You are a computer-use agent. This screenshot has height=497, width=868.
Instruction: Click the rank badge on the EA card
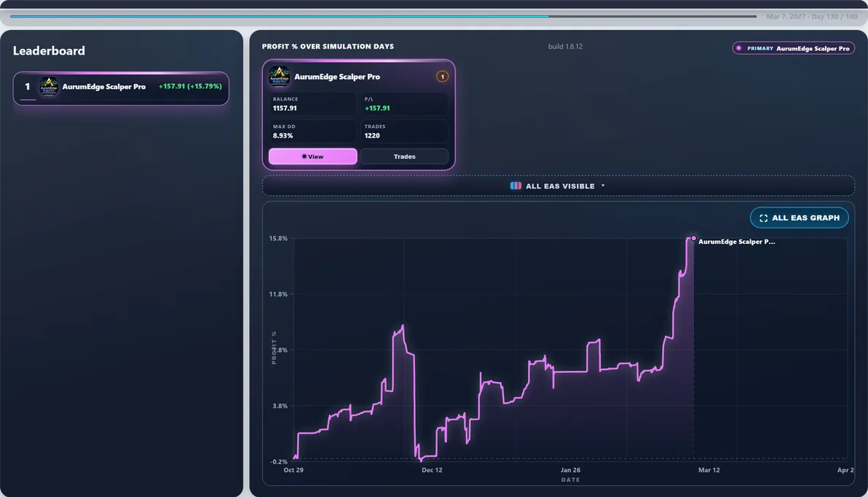[x=442, y=76]
